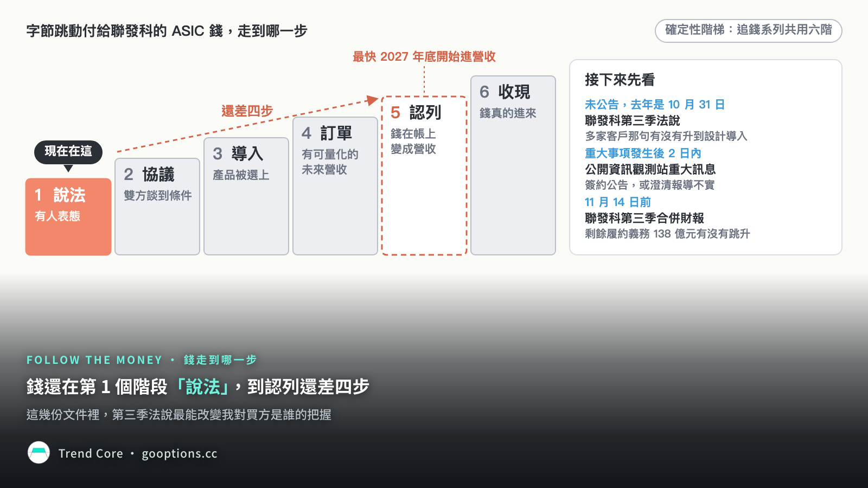
Task: Click the 接下來先看 heading
Action: pyautogui.click(x=620, y=80)
